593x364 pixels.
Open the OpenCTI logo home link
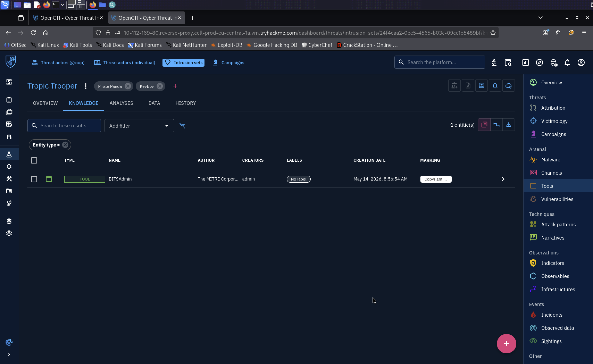point(11,61)
